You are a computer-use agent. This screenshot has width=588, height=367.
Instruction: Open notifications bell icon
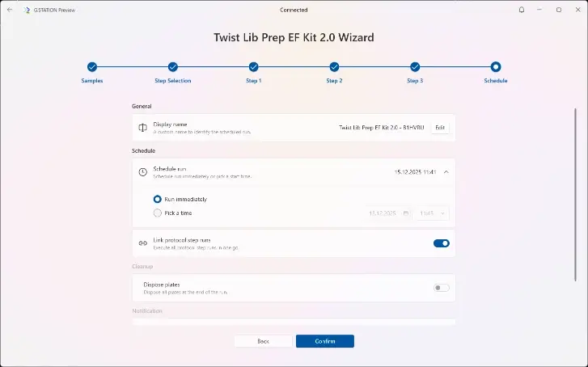point(521,10)
